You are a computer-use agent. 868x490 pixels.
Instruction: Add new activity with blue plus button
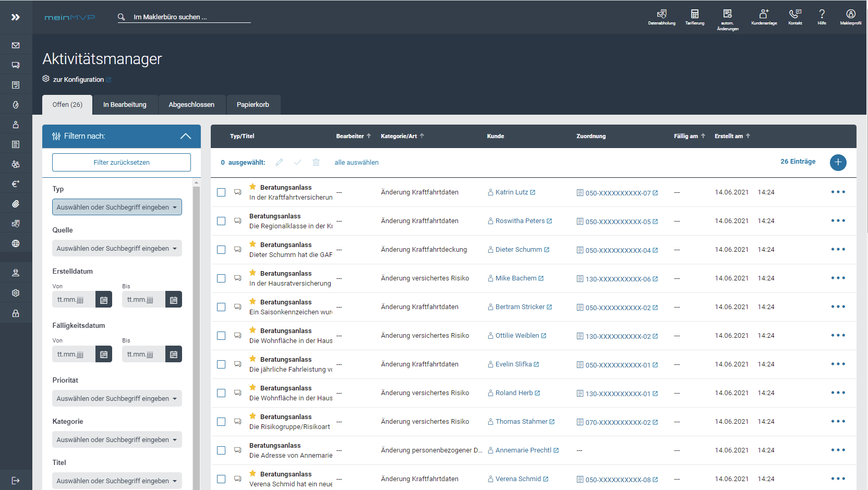tap(838, 162)
